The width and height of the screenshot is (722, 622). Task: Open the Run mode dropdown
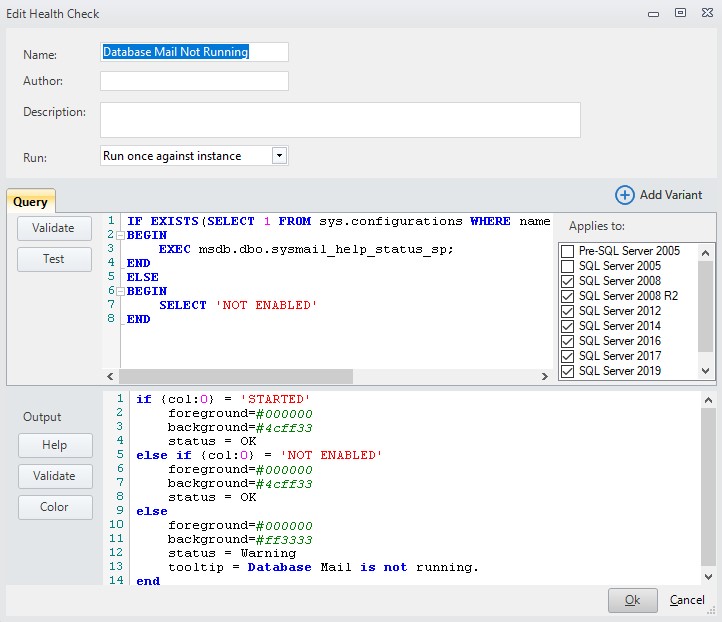coord(279,156)
